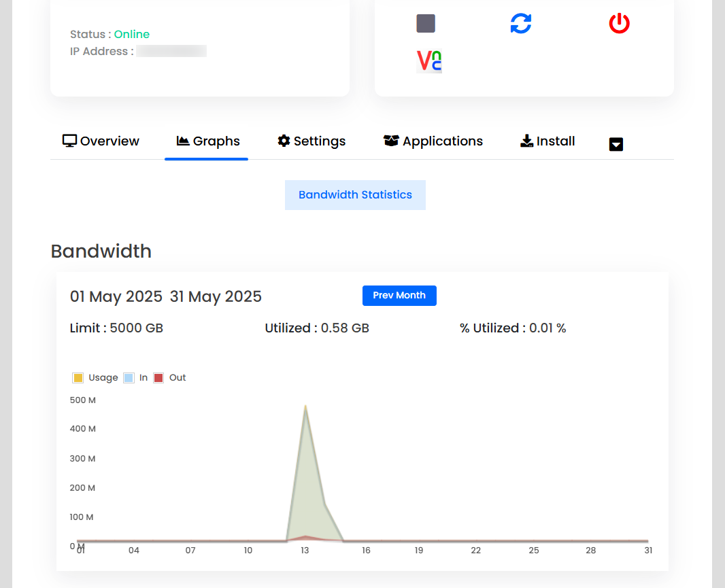Click the blurred IP Address value
The width and height of the screenshot is (725, 588).
(171, 51)
